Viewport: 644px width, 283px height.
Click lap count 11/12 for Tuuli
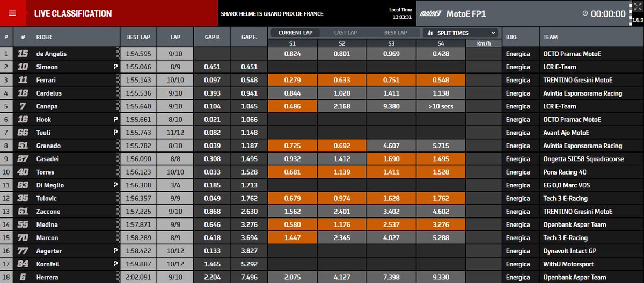175,133
